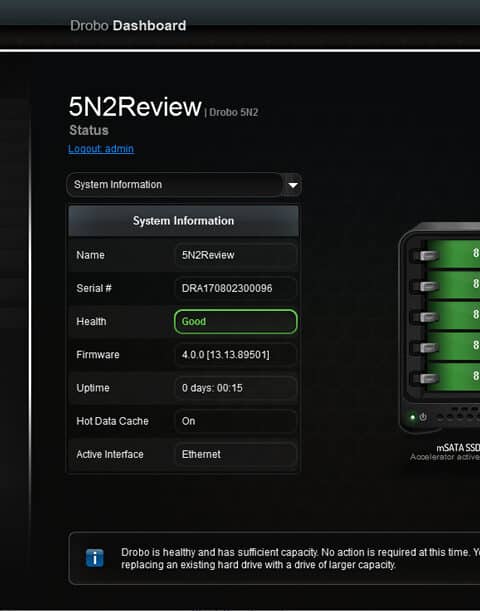Click the Health status value Good
This screenshot has width=480, height=611.
pyautogui.click(x=235, y=321)
